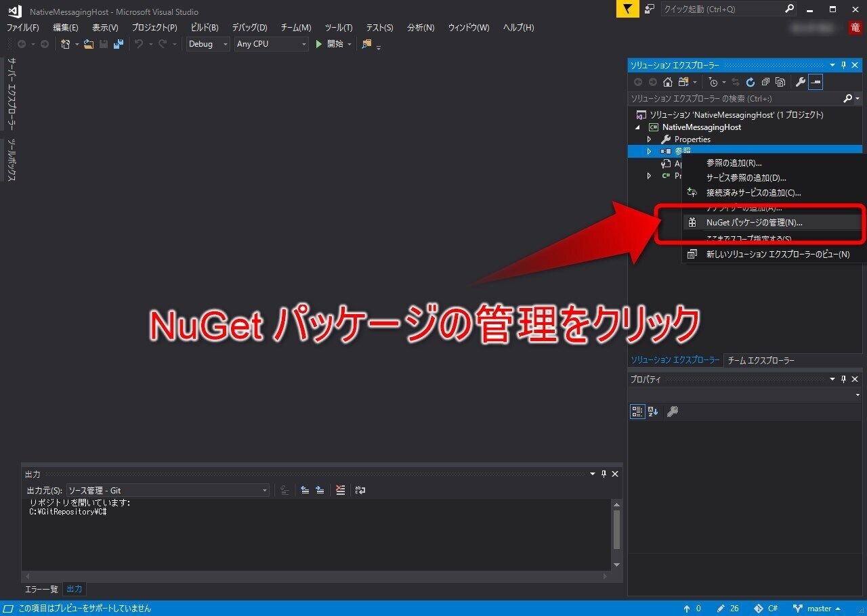867x616 pixels.
Task: Click the master branch indicator in status bar
Action: [x=818, y=609]
